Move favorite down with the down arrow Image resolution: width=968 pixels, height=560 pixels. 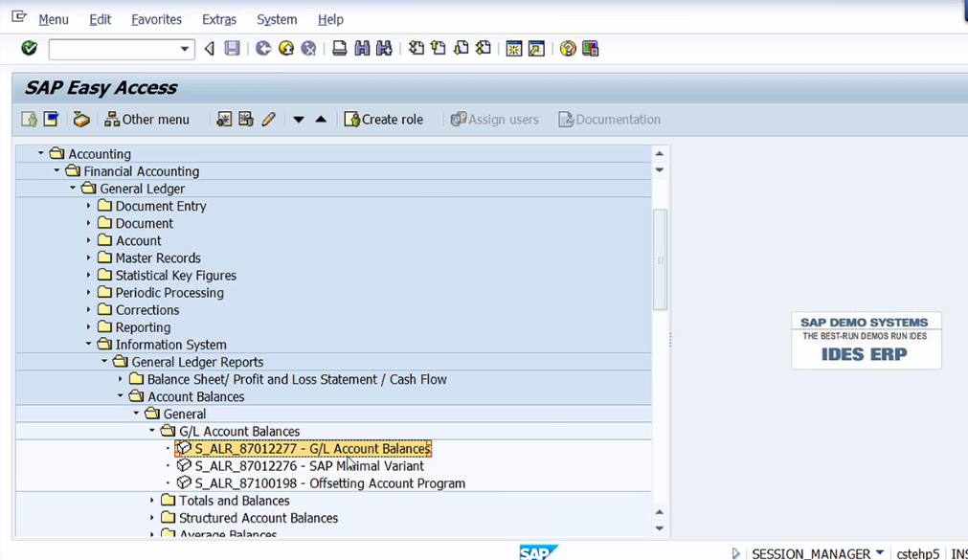(299, 119)
